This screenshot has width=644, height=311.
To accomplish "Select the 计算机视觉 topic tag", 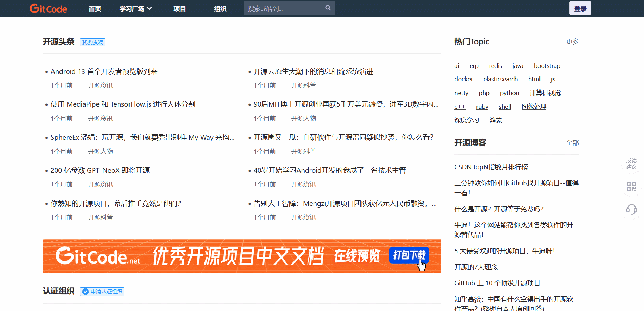I will click(545, 93).
